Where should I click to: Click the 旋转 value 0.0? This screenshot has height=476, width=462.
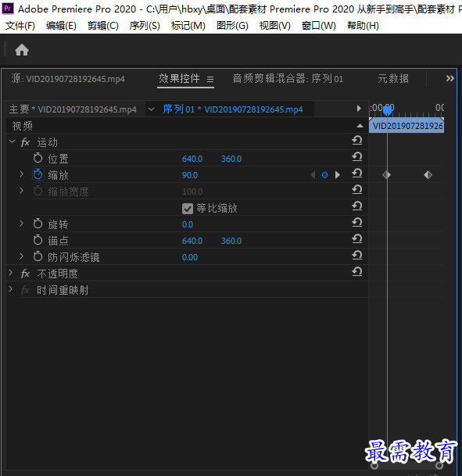(188, 224)
